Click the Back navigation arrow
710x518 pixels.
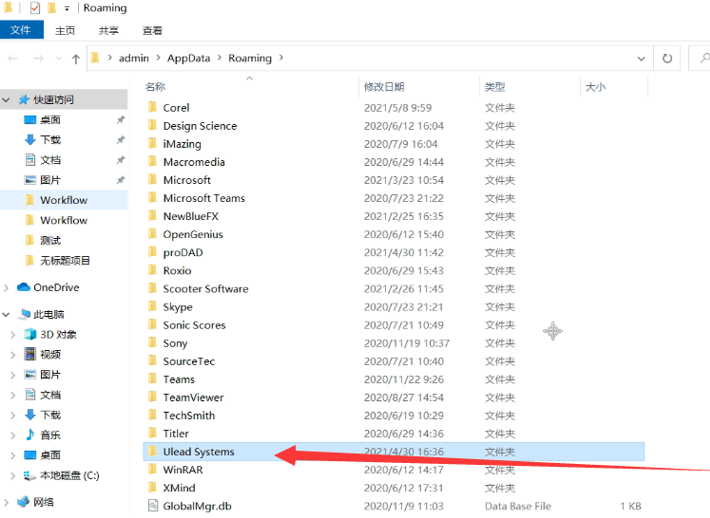coord(12,58)
